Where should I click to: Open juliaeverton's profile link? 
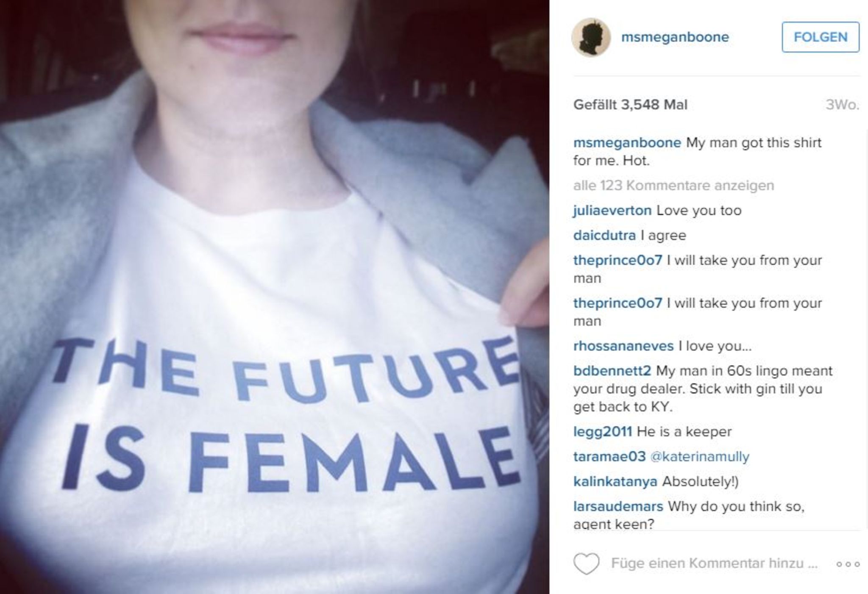[x=612, y=211]
